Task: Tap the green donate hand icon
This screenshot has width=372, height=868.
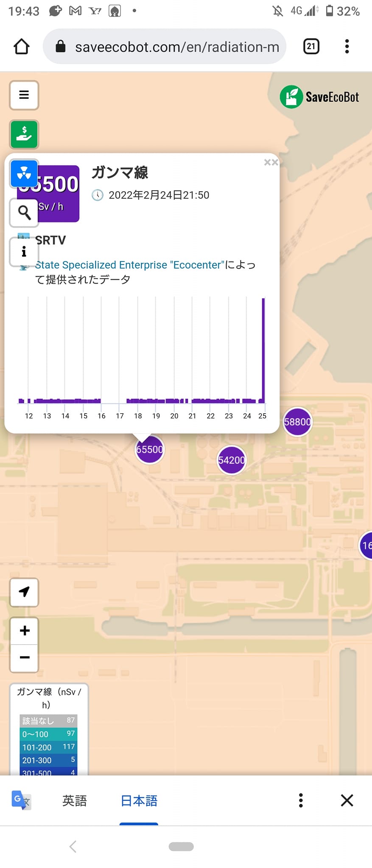Action: pos(24,134)
